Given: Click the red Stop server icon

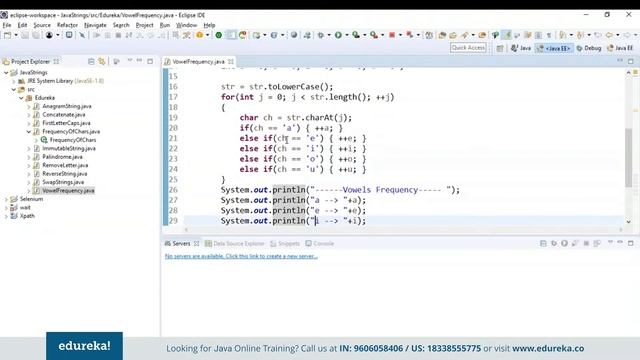Looking at the screenshot, I should pyautogui.click(x=392, y=35).
